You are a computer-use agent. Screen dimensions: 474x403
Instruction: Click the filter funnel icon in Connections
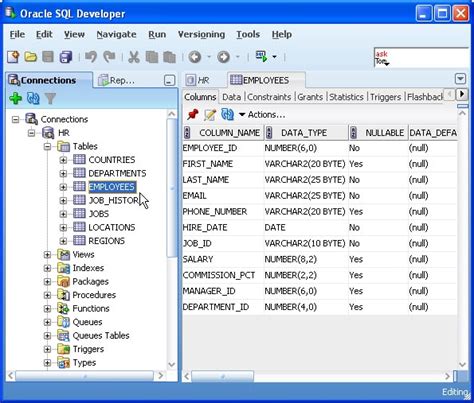tap(50, 98)
